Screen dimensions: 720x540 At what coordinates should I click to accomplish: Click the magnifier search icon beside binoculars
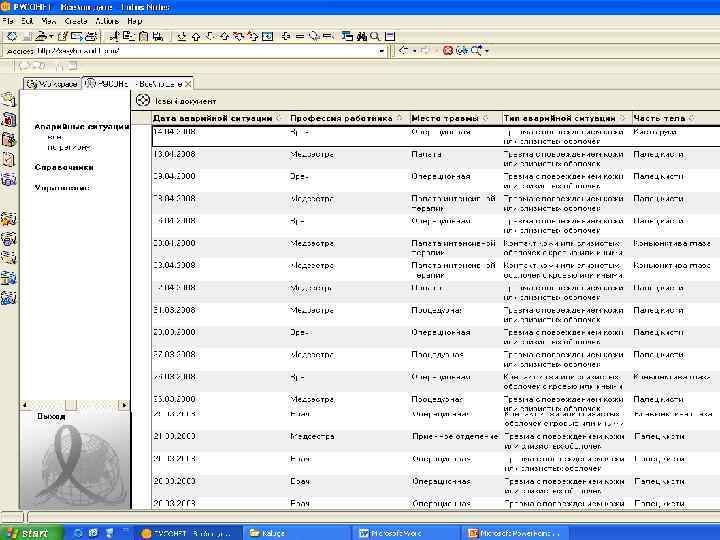[375, 36]
